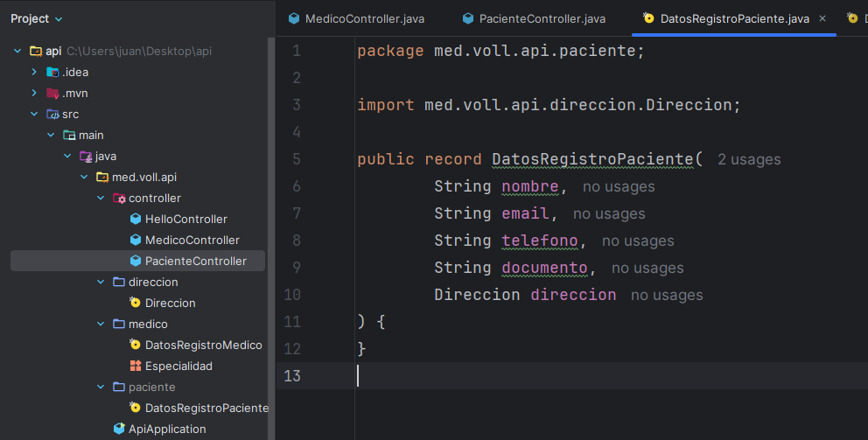Close the DatosRegistroPaciente.java tab
Viewport: 868px width, 440px height.
[822, 19]
